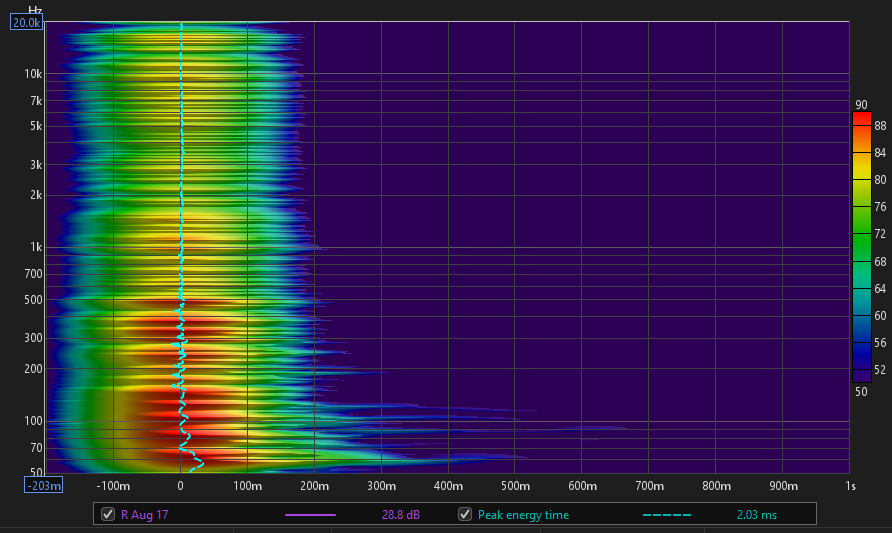This screenshot has width=892, height=533.
Task: Click the Hz unit label above frequency axis
Action: pyautogui.click(x=35, y=10)
